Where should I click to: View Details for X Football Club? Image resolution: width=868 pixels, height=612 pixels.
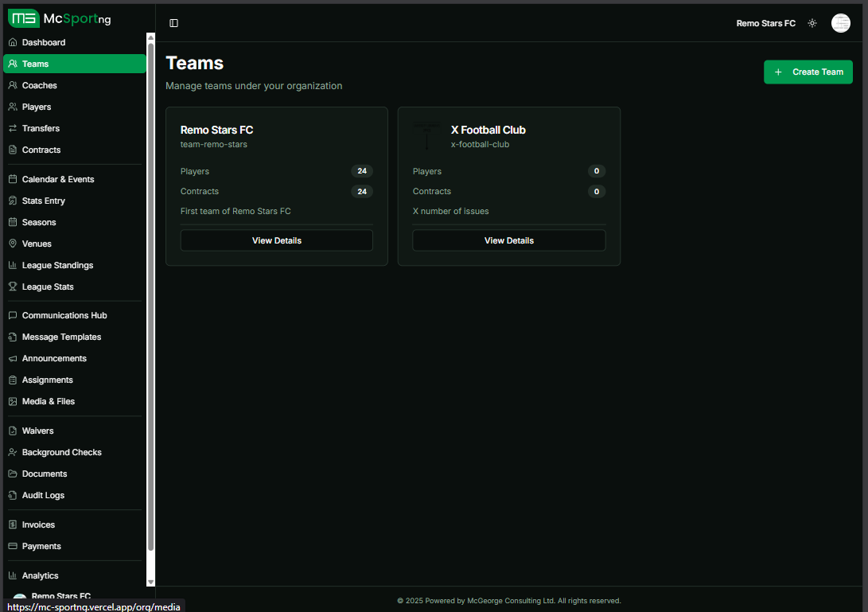click(x=508, y=240)
